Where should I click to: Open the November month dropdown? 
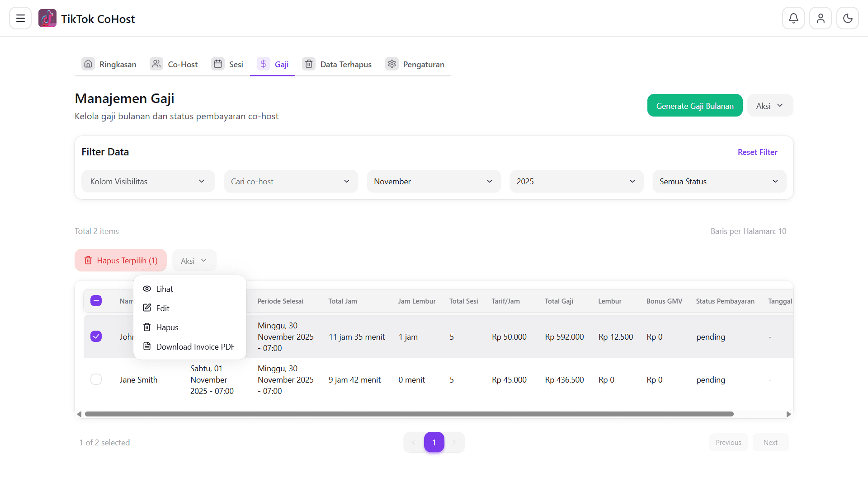[x=433, y=181]
